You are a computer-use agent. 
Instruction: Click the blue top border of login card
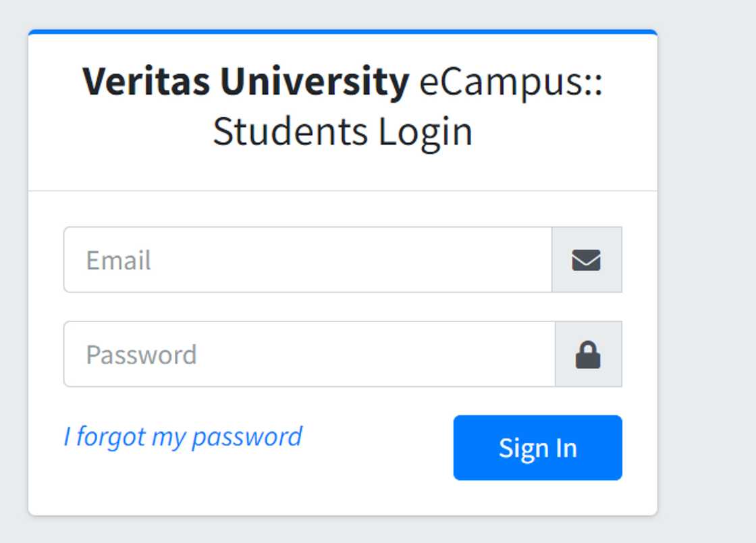pyautogui.click(x=342, y=32)
